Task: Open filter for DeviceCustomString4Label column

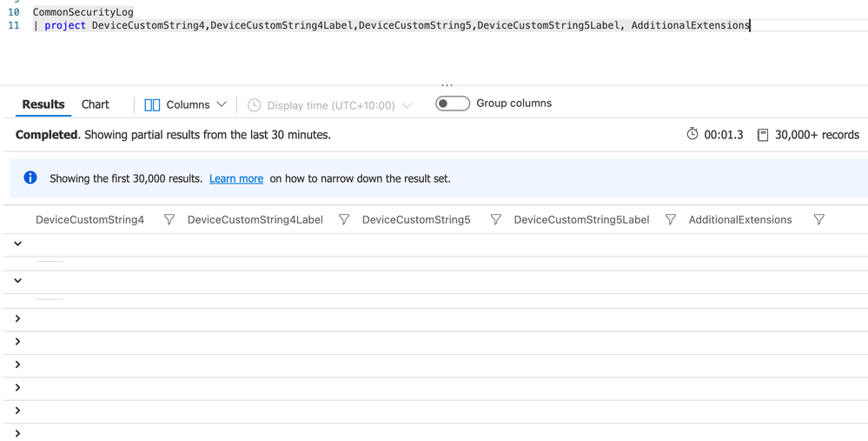Action: (344, 220)
